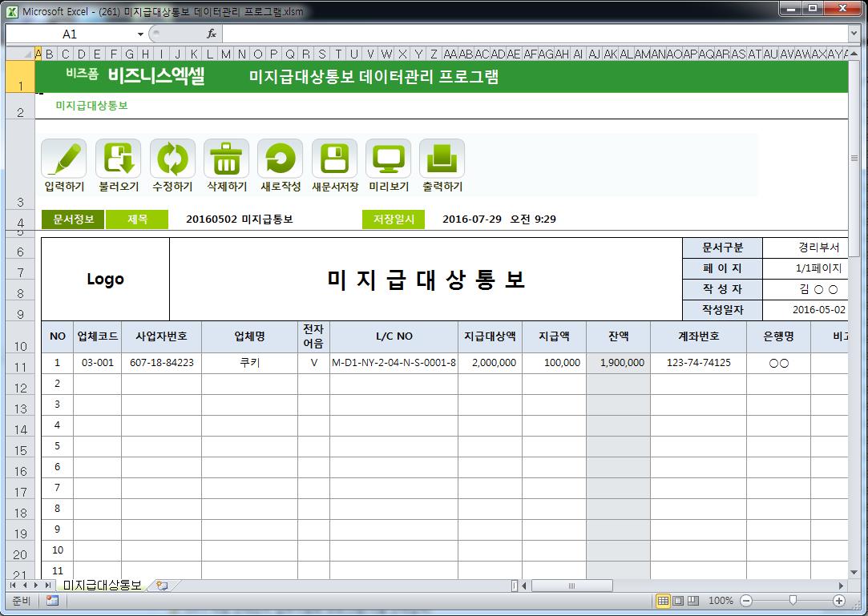
Task: Switch to Page Layout view
Action: 678,601
